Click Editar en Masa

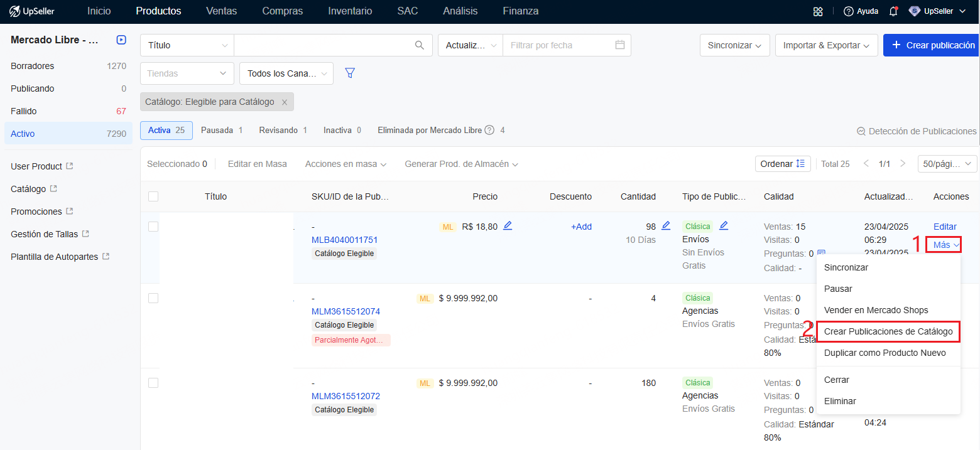tap(258, 164)
